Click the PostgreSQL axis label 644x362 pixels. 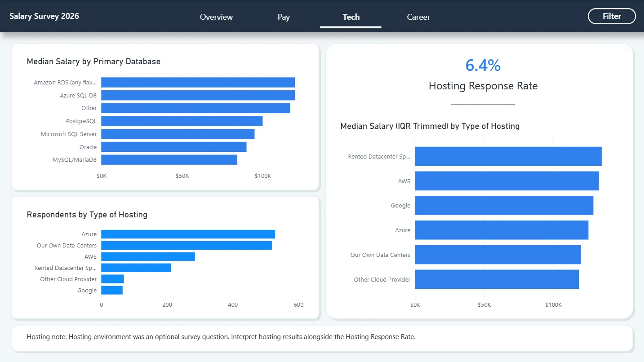(x=81, y=121)
